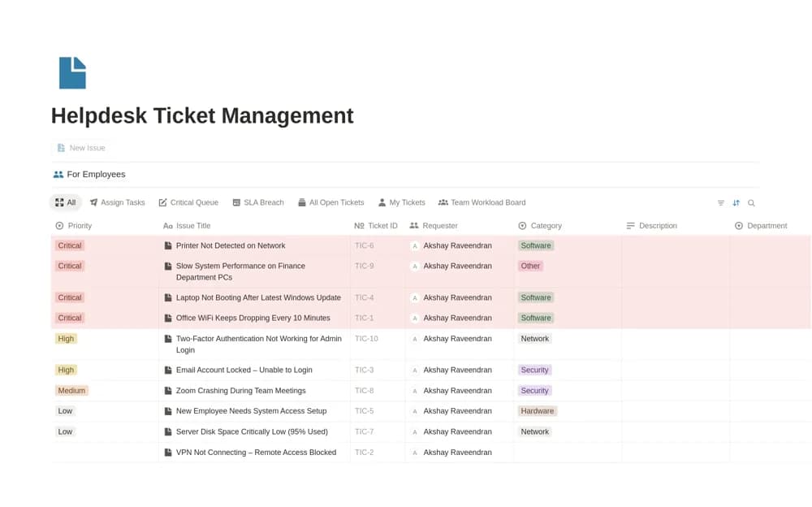Open the sort arrows icon
Image resolution: width=812 pixels, height=507 pixels.
pos(736,203)
